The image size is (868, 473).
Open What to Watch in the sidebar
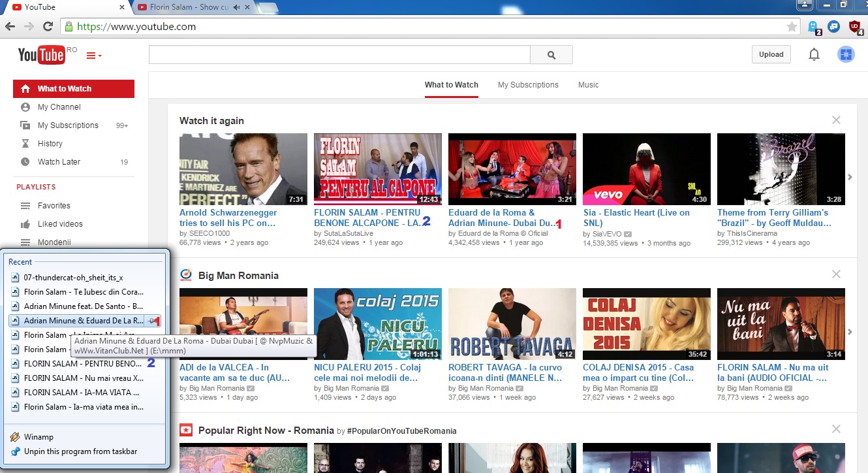(74, 89)
